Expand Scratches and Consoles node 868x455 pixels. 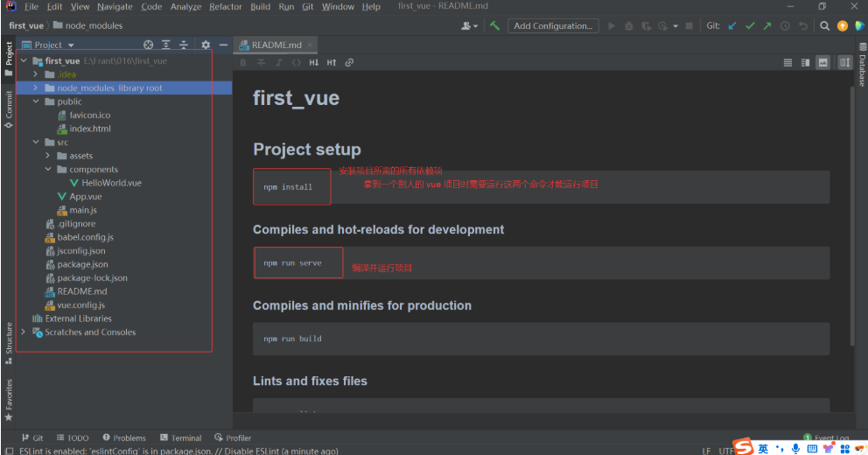pyautogui.click(x=24, y=332)
